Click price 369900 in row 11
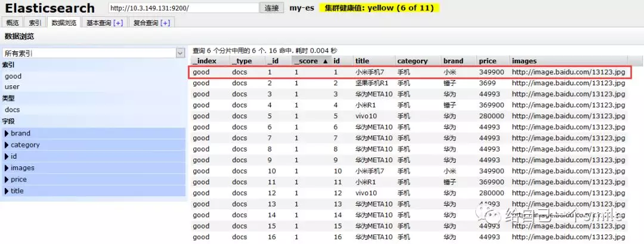The width and height of the screenshot is (644, 244). coord(491,182)
